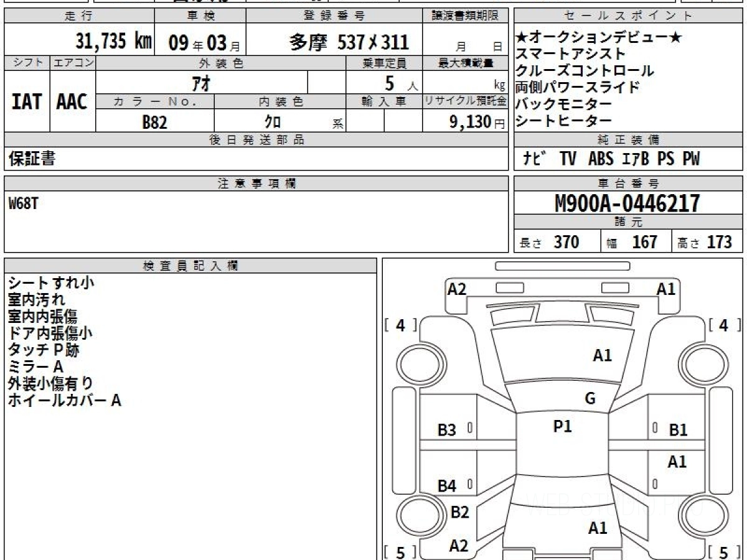Select A2 mark below the B2 mark
Viewport: 747px width, 560px height.
point(459,546)
